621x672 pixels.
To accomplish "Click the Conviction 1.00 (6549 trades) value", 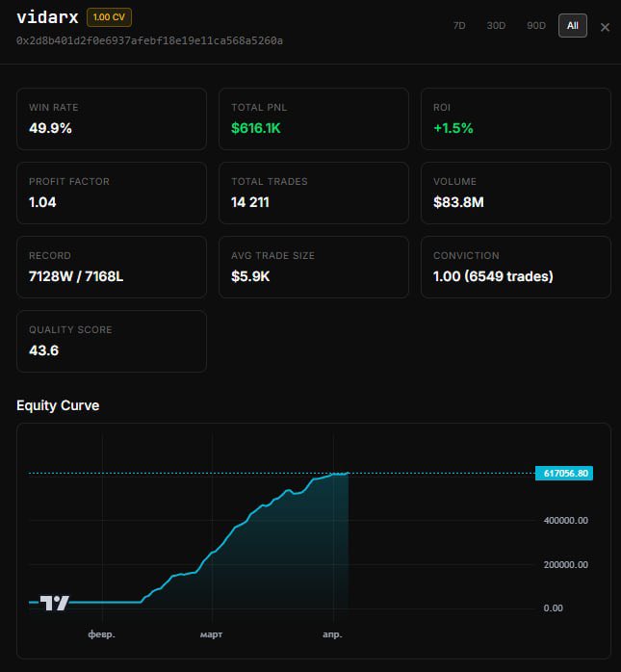I will click(x=493, y=276).
